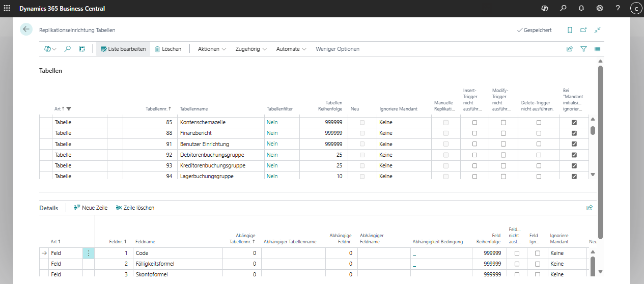Open the settings gear

tap(599, 8)
